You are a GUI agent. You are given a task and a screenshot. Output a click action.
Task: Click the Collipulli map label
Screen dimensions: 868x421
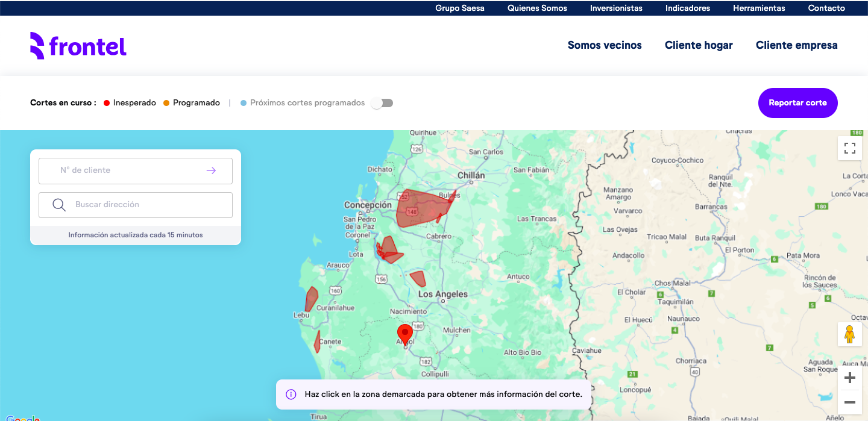click(x=435, y=374)
